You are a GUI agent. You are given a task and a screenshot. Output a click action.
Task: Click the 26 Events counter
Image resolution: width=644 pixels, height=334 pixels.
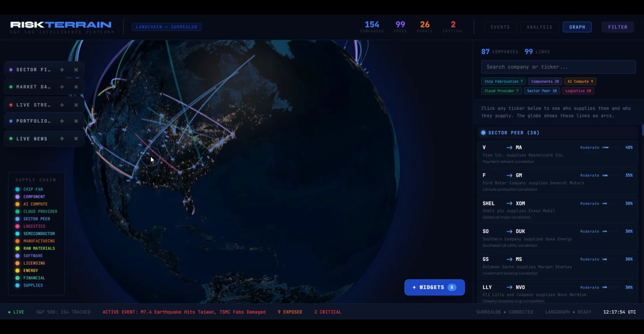pos(425,27)
